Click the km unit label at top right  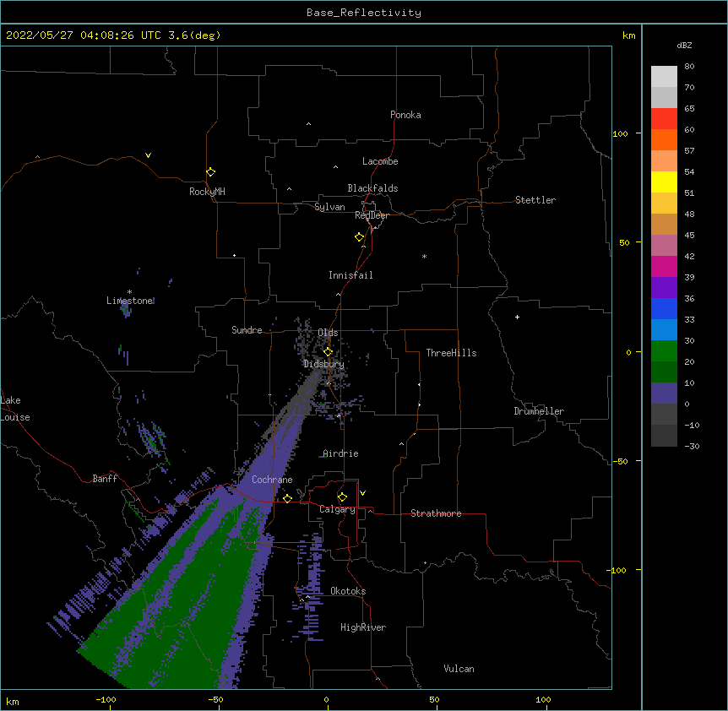[x=628, y=35]
